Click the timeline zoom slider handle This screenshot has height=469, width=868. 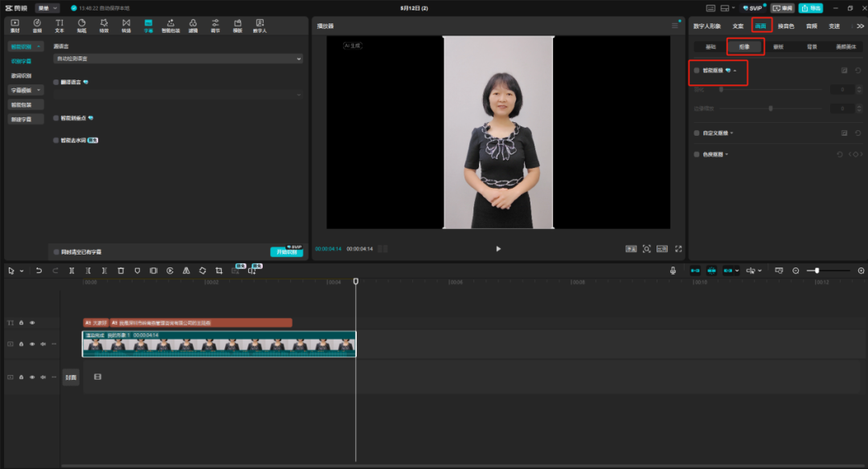(x=817, y=271)
